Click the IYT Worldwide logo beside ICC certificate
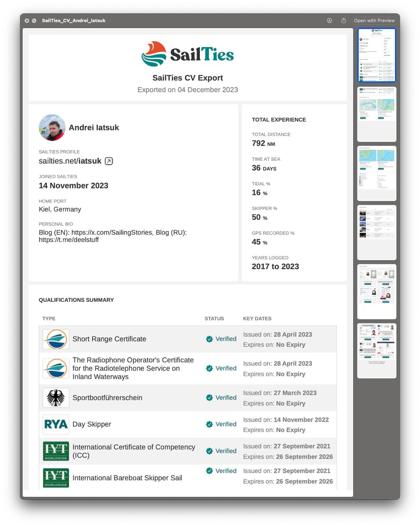 click(x=56, y=451)
